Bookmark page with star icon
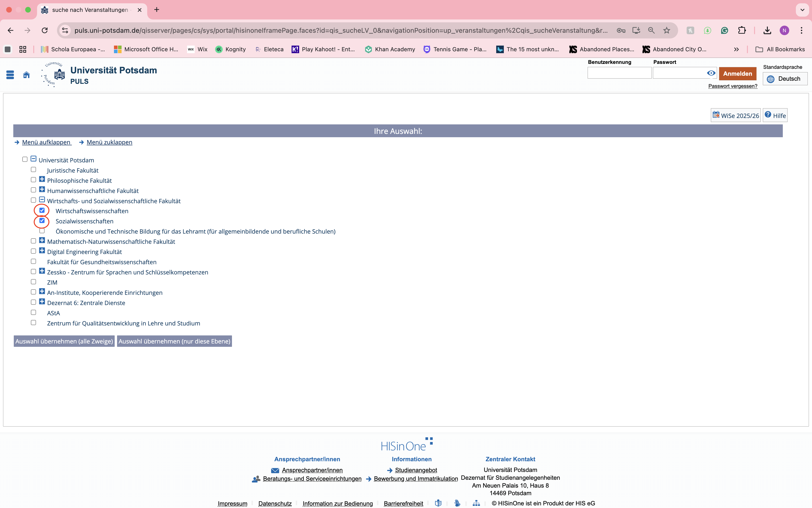 [x=666, y=30]
